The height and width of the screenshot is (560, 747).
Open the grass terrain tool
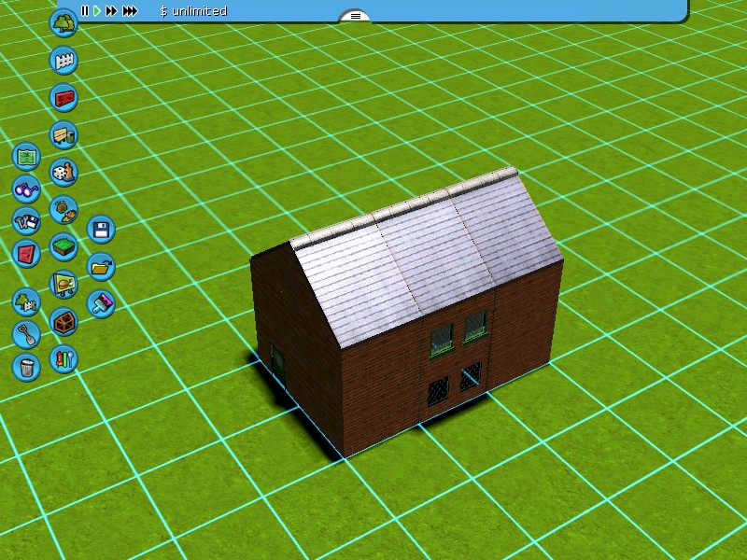pyautogui.click(x=63, y=247)
